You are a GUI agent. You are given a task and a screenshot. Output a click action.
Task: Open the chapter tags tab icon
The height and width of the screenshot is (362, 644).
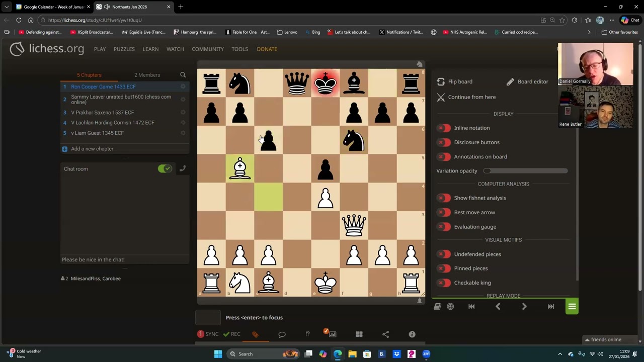[x=256, y=334]
